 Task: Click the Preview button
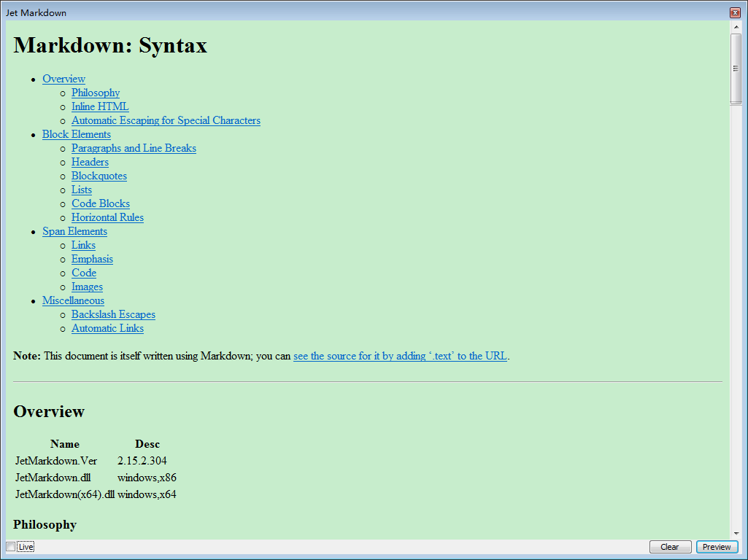pos(717,546)
